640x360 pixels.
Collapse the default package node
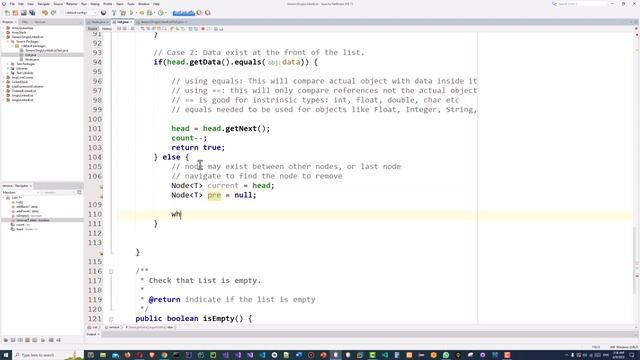pos(13,46)
